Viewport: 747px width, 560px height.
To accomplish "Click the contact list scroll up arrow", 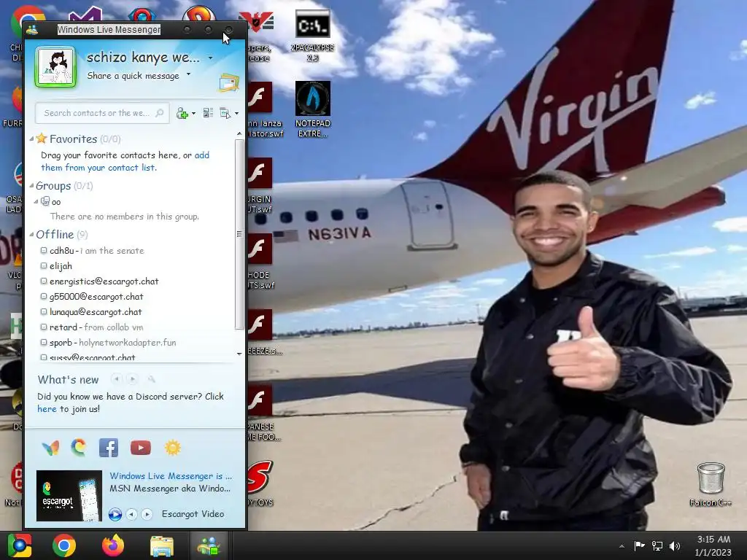I will (x=239, y=134).
